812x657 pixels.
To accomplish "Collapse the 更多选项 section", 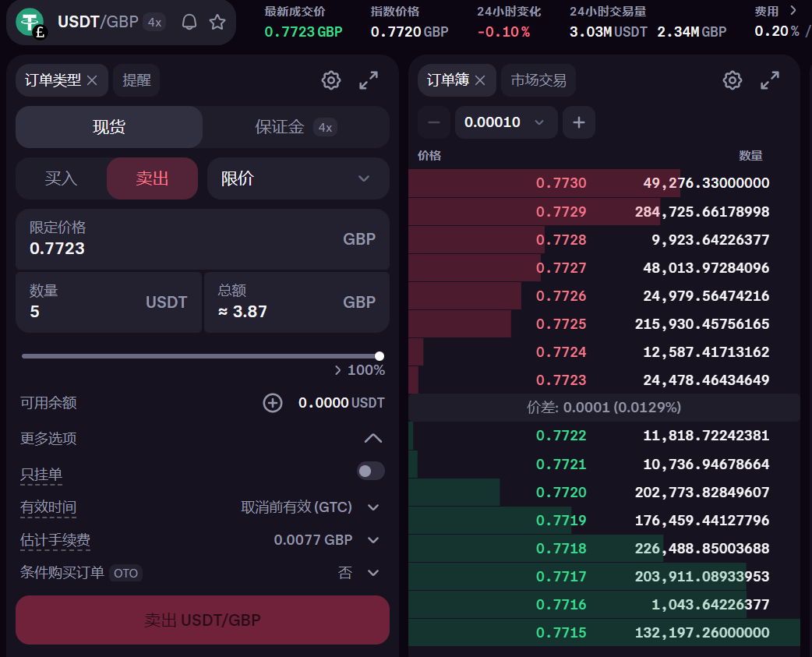I will pos(373,438).
